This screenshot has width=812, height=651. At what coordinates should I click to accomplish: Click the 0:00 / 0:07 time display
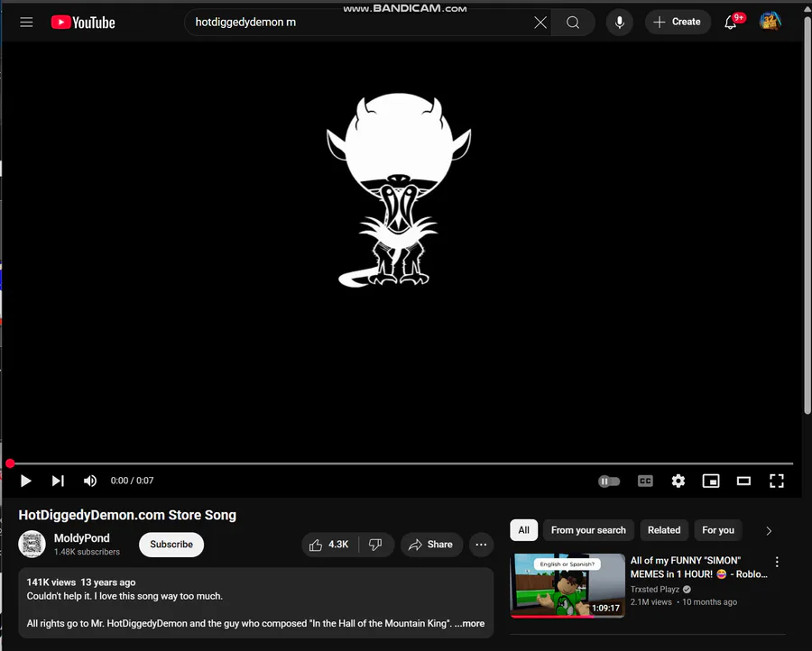coord(132,481)
